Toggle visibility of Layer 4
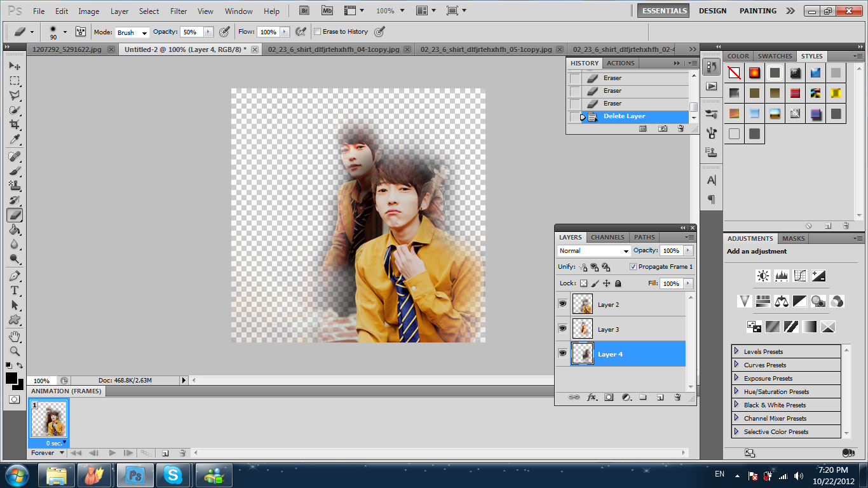 point(562,354)
